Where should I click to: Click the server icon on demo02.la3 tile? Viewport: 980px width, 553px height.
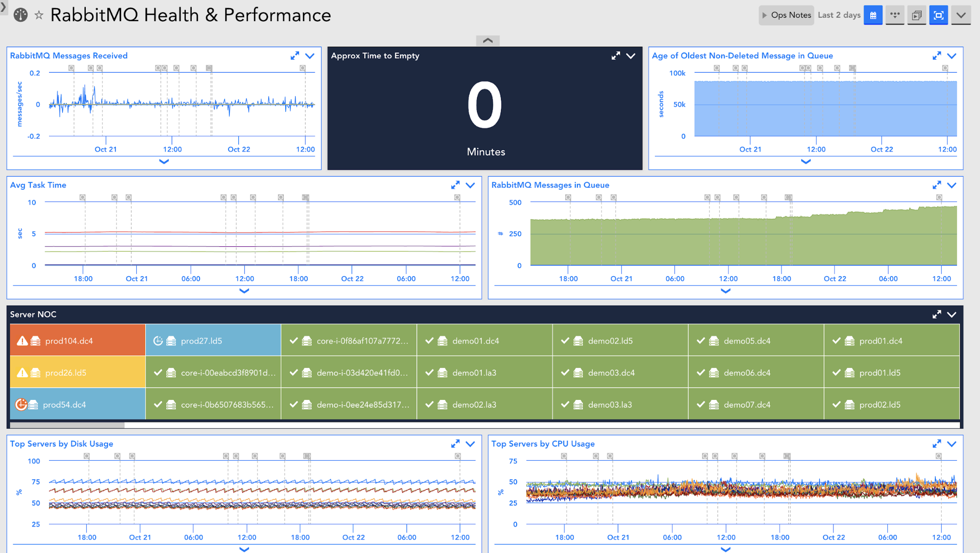click(443, 405)
